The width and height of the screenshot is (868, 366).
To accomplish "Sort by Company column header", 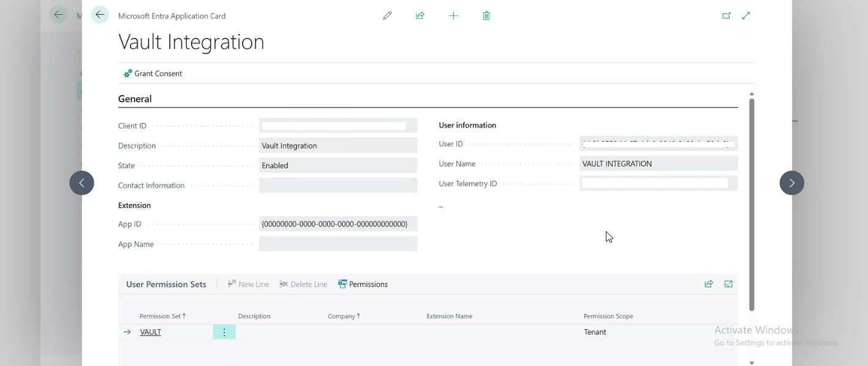I will [x=344, y=316].
